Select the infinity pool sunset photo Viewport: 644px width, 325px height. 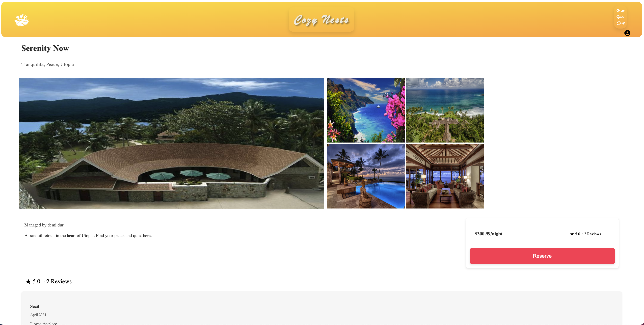click(365, 176)
